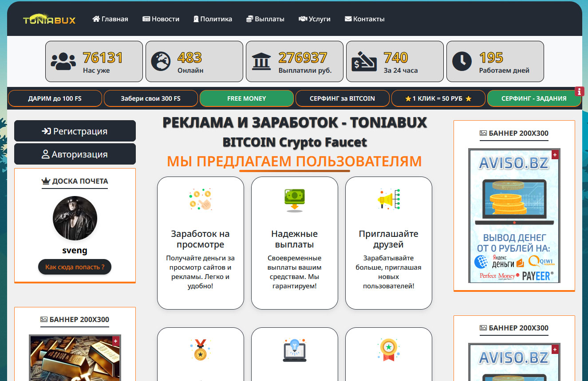Expand the plus on gold bars banner

coord(115,341)
